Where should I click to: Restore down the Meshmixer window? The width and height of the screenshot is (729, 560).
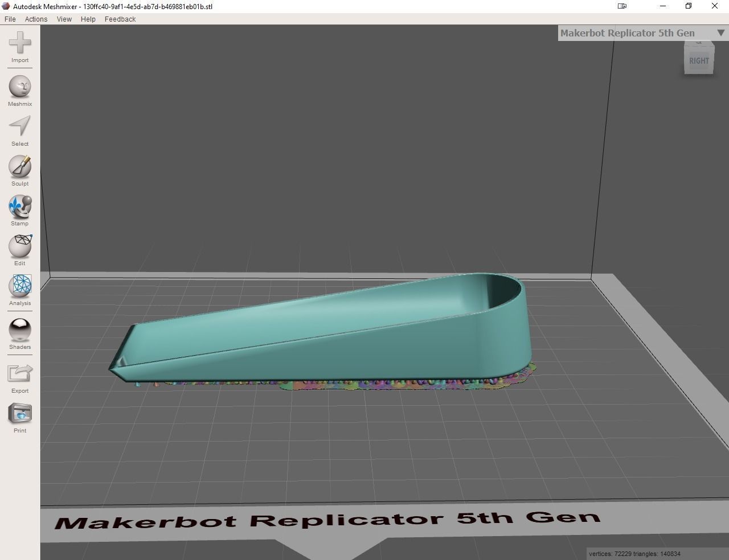click(689, 6)
